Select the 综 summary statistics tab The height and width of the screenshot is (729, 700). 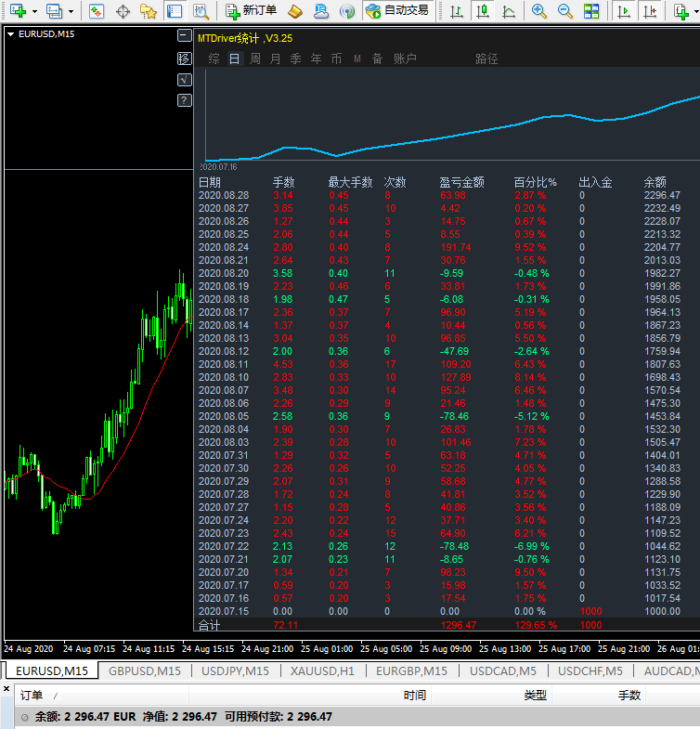pyautogui.click(x=214, y=59)
